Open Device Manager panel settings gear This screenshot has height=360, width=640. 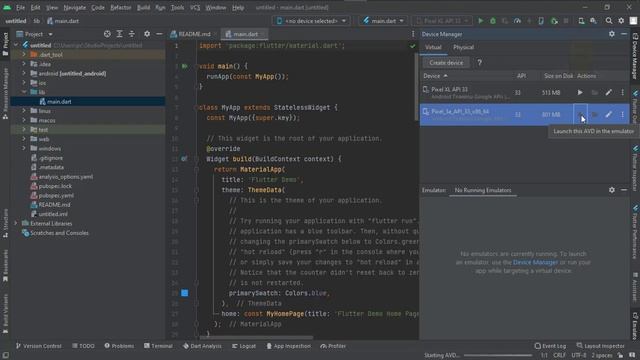tap(611, 34)
